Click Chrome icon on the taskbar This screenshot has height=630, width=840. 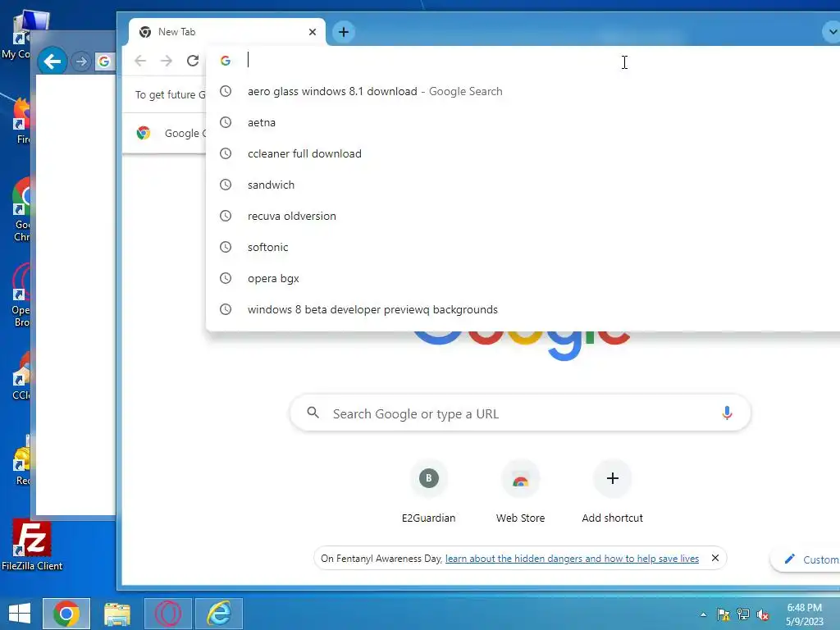(66, 614)
